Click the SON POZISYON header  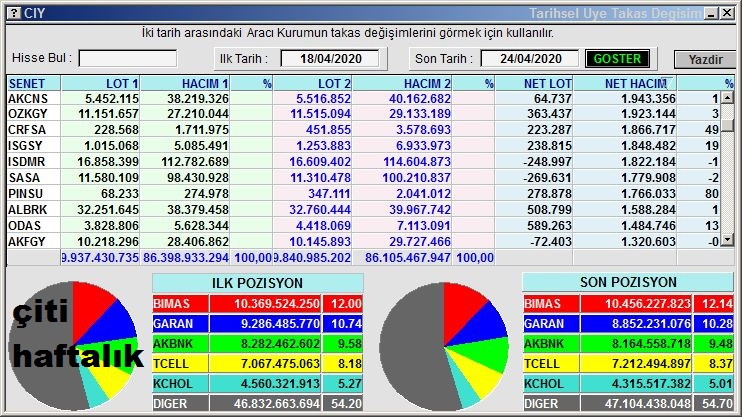[x=628, y=282]
